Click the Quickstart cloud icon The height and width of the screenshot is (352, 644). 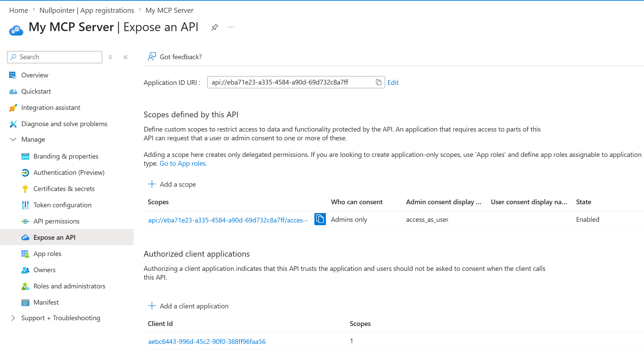(13, 91)
